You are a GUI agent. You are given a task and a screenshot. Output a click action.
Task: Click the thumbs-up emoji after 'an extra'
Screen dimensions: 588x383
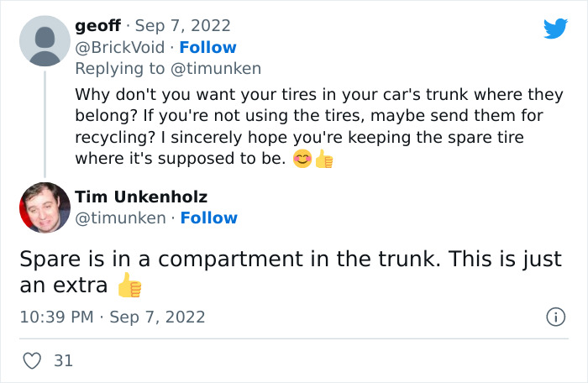click(x=129, y=286)
